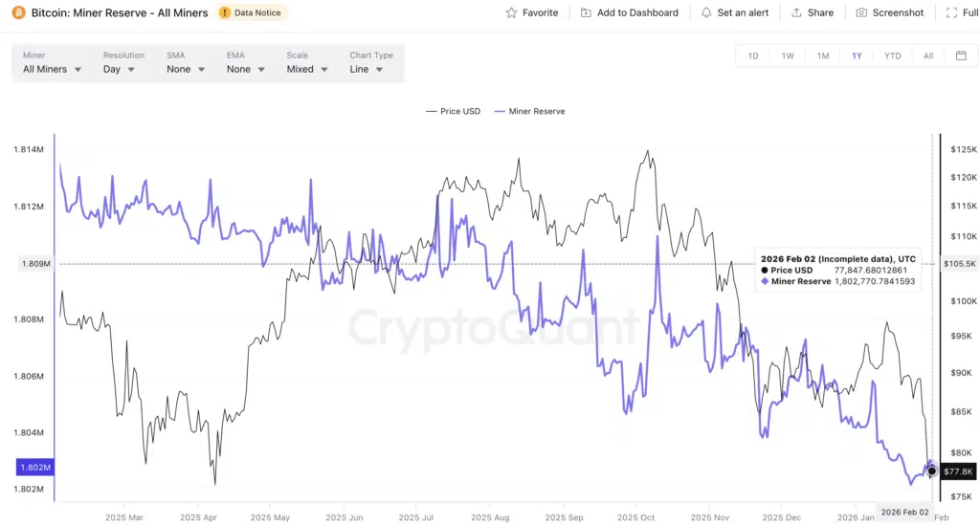Click the Share upload icon
The image size is (980, 526).
pos(796,13)
